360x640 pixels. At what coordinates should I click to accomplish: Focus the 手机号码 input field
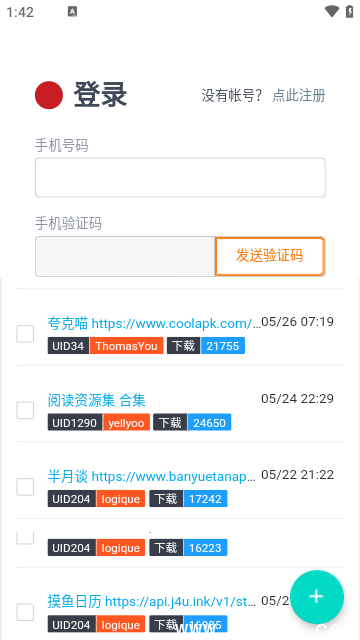180,178
